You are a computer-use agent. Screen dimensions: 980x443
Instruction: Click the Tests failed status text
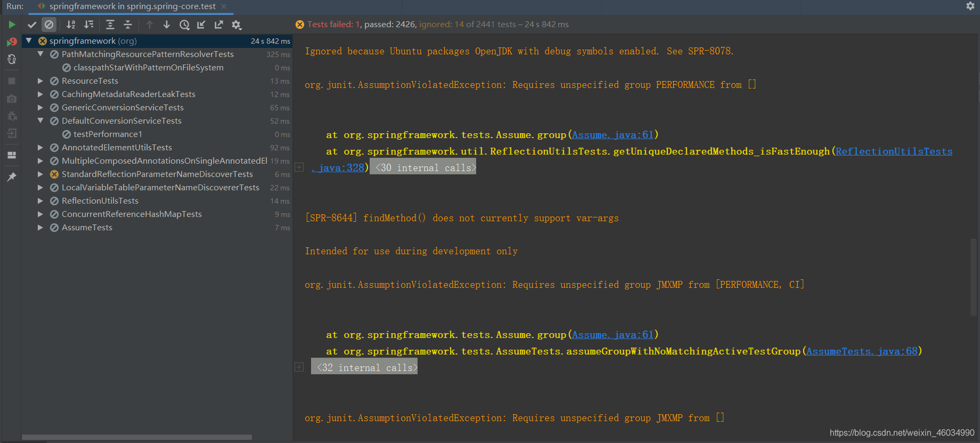click(x=334, y=25)
